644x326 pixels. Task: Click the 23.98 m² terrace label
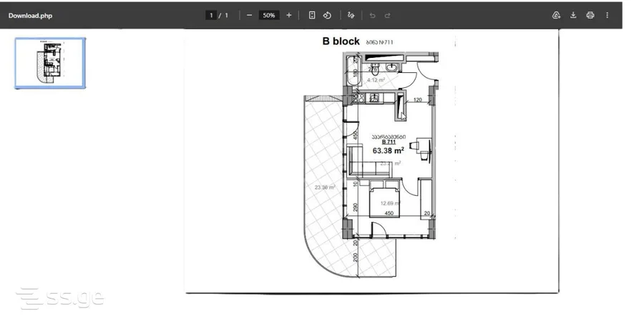pyautogui.click(x=325, y=187)
